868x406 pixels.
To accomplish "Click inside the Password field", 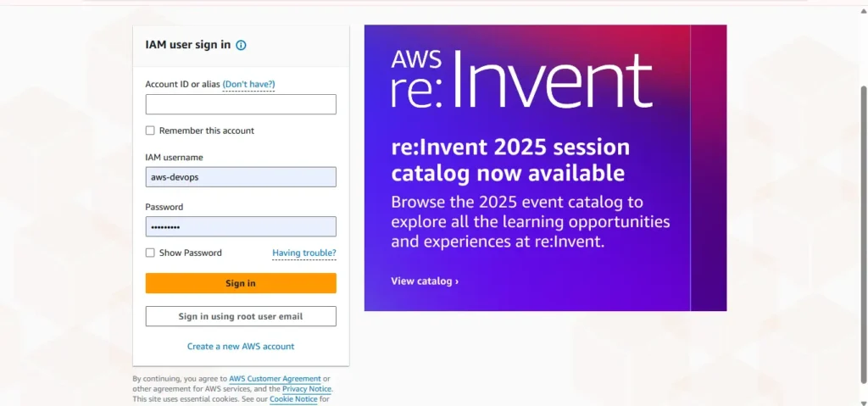I will coord(241,226).
